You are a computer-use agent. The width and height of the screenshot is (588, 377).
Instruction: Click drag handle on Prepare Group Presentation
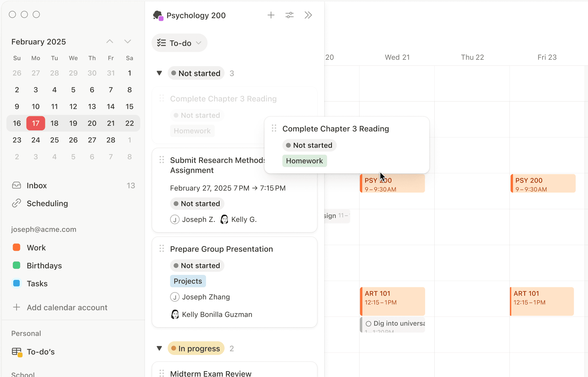(162, 249)
